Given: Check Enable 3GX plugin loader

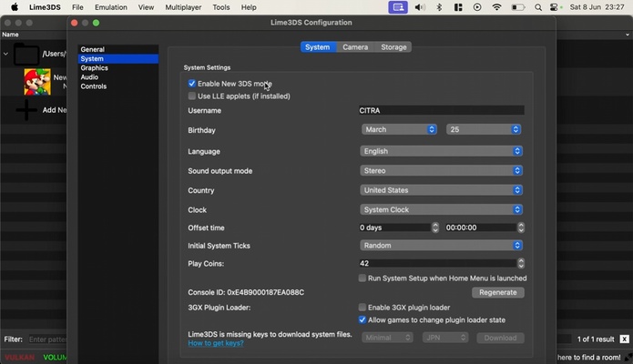Looking at the screenshot, I should pyautogui.click(x=362, y=308).
